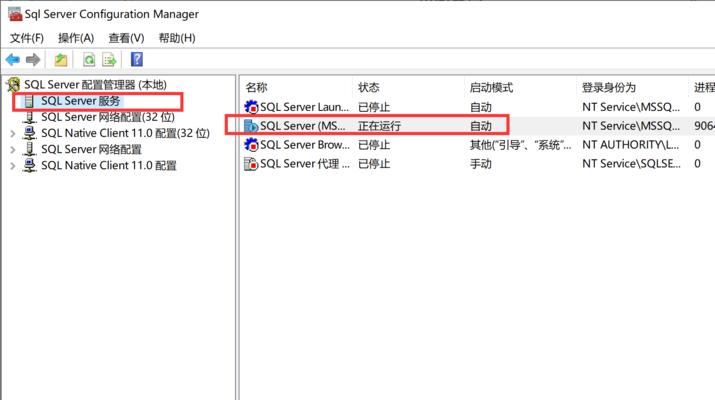Click the Back arrow toolbar icon
Screen dimensions: 715x400
[13, 60]
